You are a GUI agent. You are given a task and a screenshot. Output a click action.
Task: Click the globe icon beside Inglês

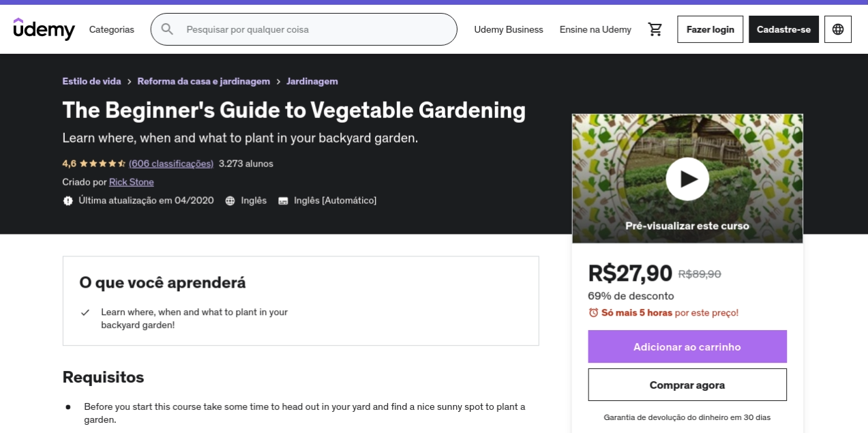[230, 200]
